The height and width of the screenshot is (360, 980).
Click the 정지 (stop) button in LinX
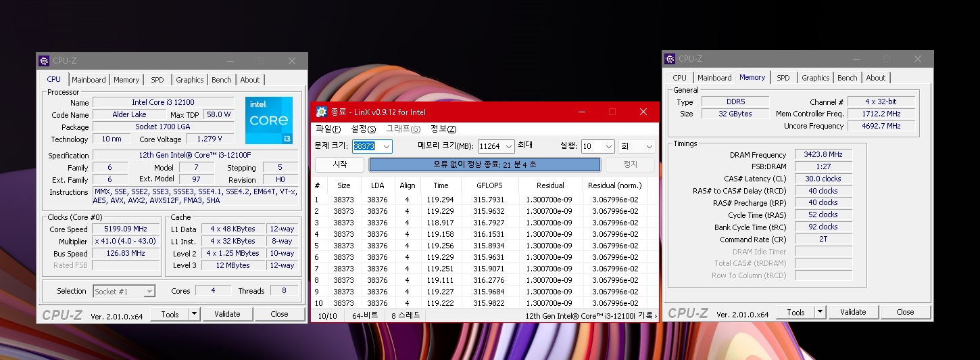[630, 164]
